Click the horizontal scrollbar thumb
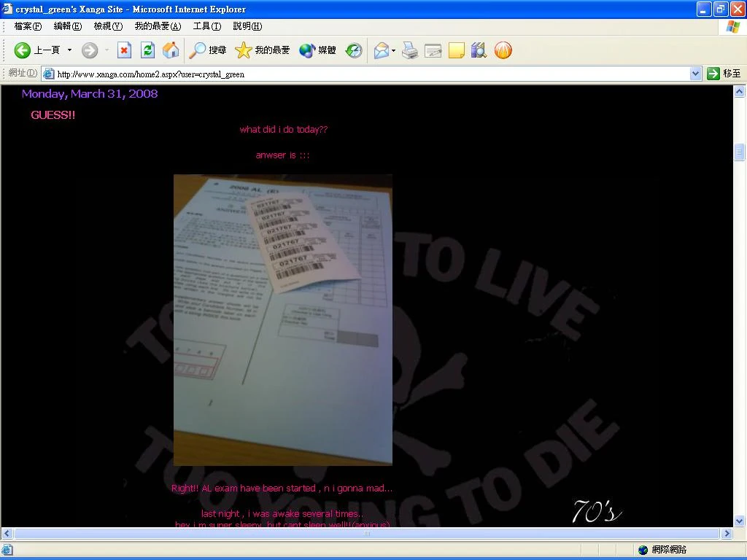 367,533
